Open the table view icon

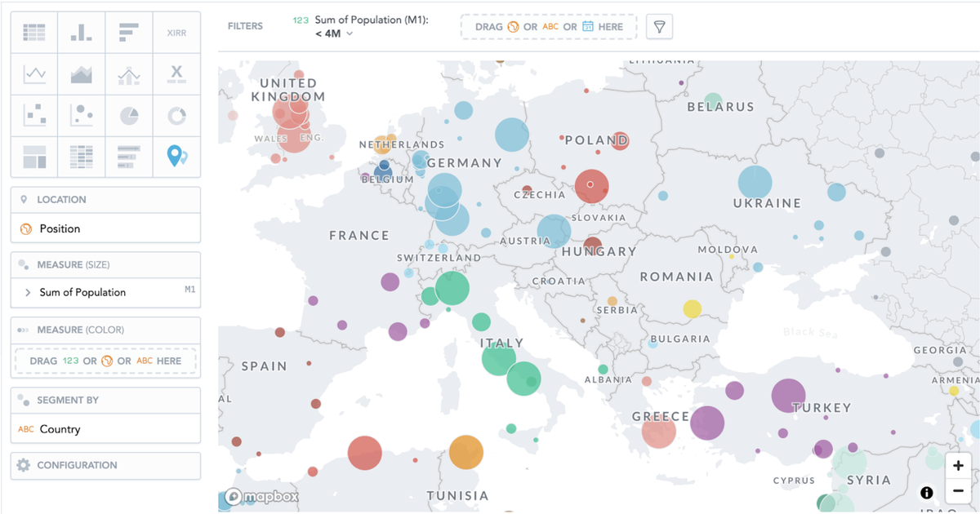click(33, 33)
